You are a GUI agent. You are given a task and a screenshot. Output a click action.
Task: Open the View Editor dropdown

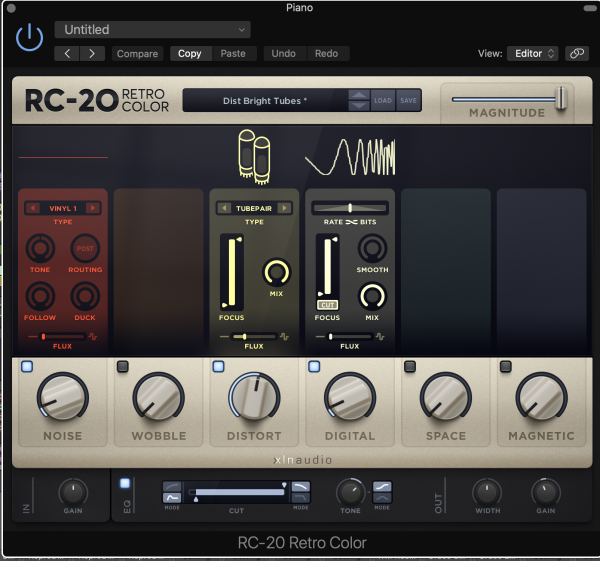531,54
